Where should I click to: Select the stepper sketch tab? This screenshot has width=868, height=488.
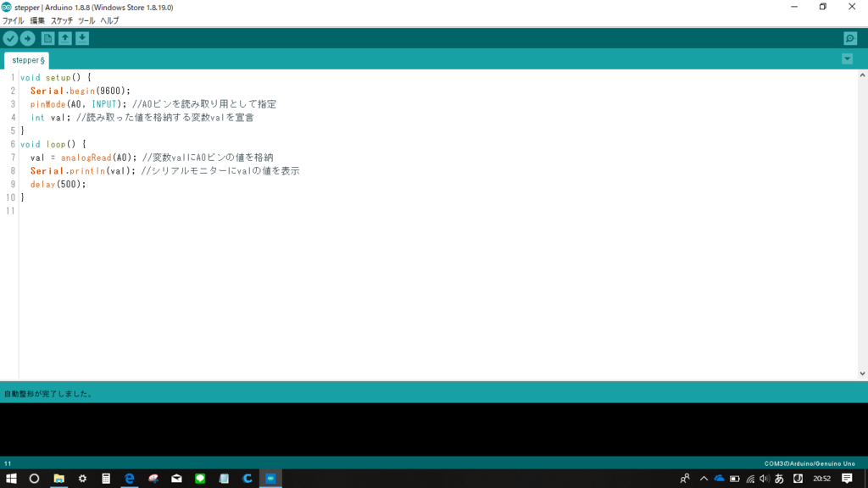pos(26,60)
